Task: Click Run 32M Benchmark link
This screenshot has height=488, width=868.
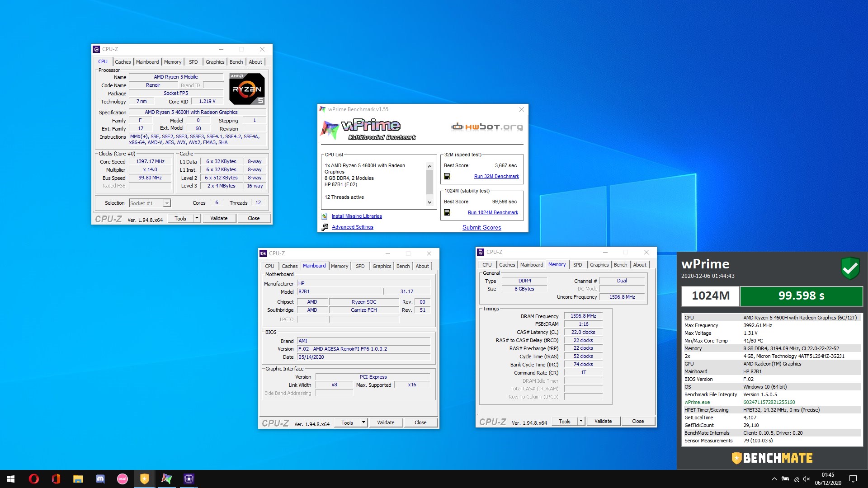Action: click(x=496, y=176)
